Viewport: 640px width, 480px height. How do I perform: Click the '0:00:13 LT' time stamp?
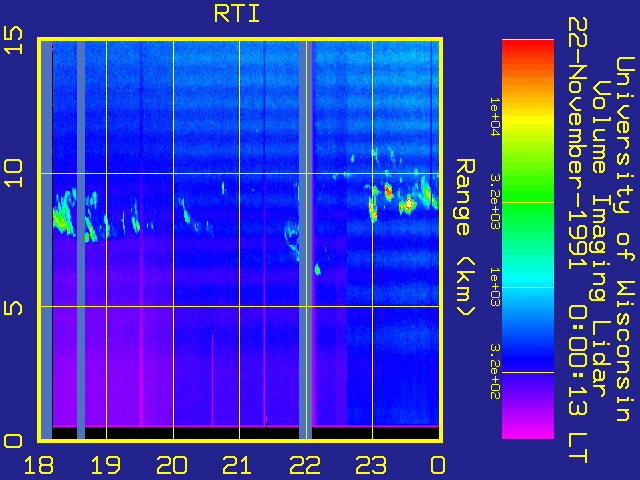577,383
